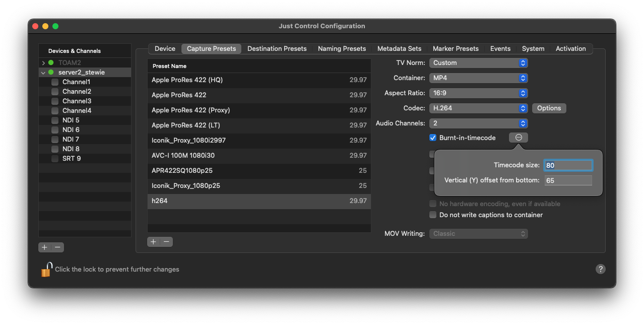Collapse the server2_stewie device tree
644x325 pixels.
pos(43,73)
